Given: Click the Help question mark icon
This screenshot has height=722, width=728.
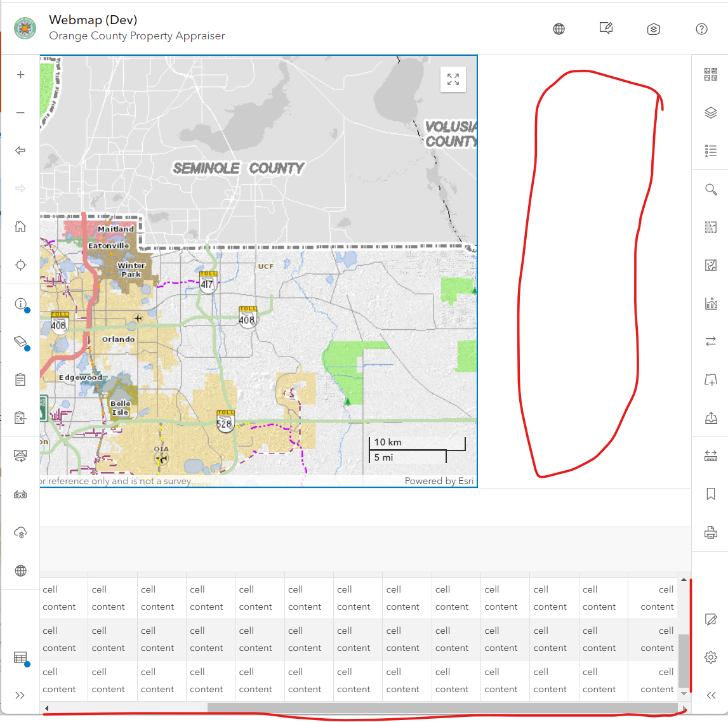Looking at the screenshot, I should coord(701,29).
